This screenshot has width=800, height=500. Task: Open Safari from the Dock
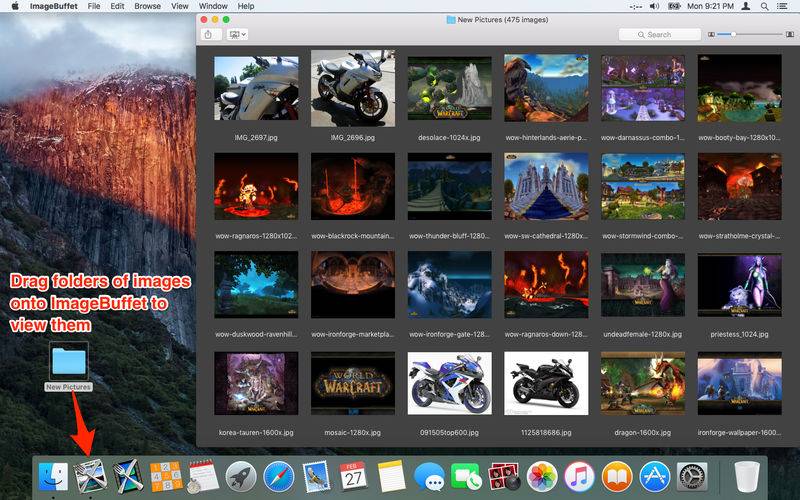point(279,477)
